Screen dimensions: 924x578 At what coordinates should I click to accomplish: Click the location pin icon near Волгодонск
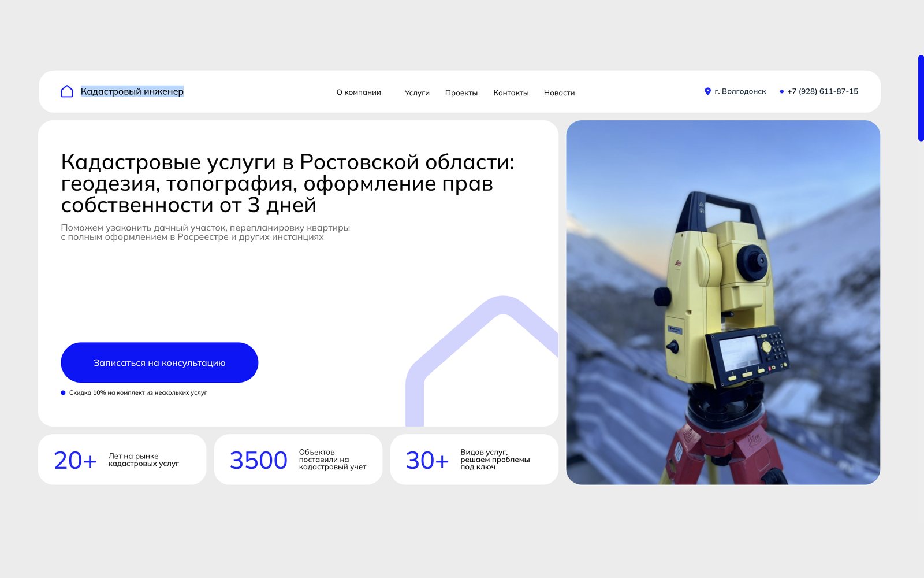point(707,91)
